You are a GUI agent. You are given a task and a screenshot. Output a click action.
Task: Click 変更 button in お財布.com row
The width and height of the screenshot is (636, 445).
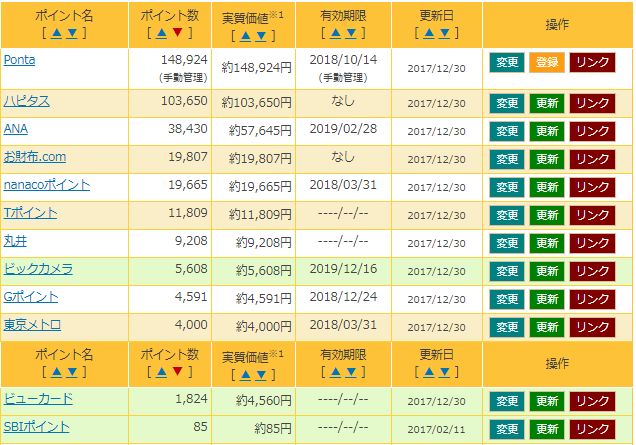pyautogui.click(x=507, y=159)
